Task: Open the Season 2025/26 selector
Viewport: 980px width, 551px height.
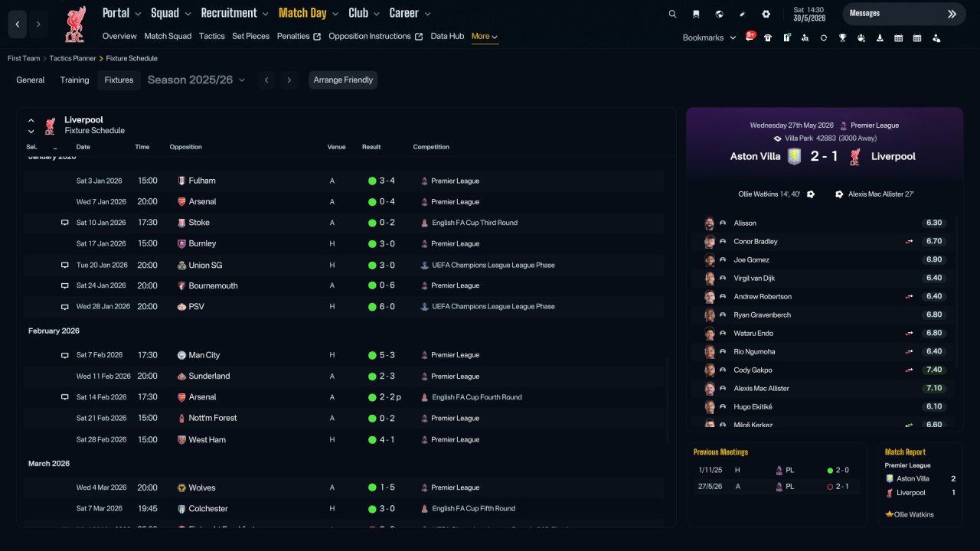Action: 196,80
